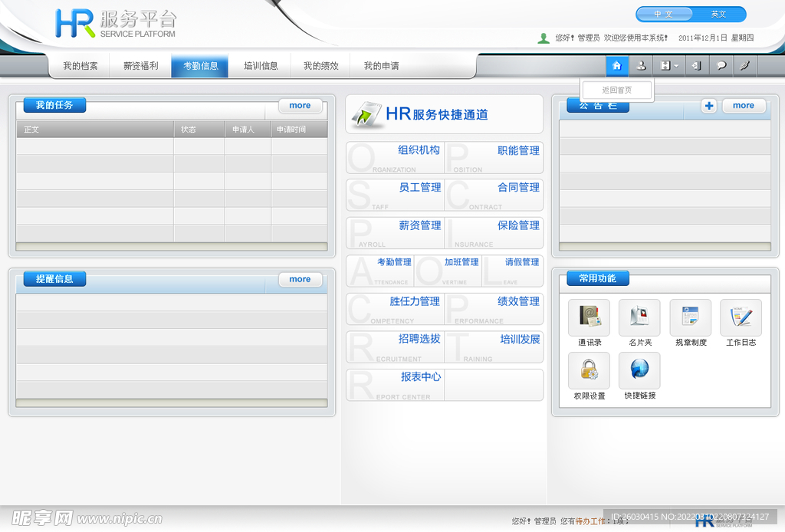Screen dimensions: 785x532
Task: Open the 权限设置 permission settings icon
Action: point(589,371)
